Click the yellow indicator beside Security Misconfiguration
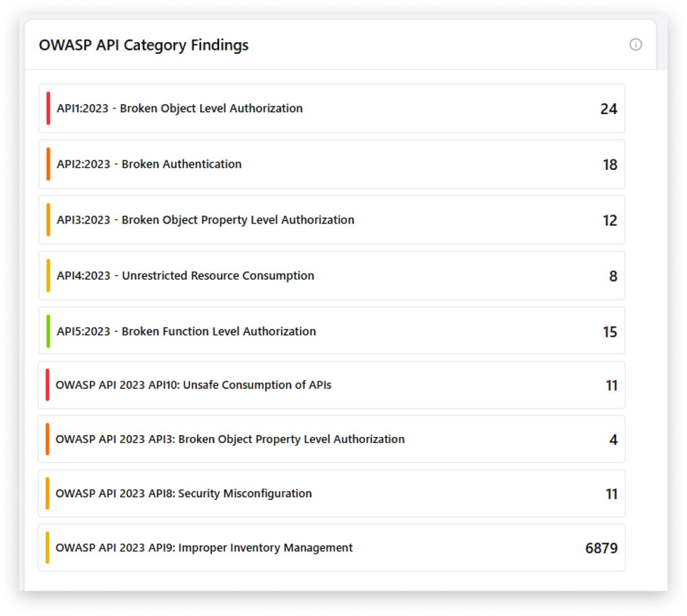This screenshot has width=687, height=616. (47, 493)
